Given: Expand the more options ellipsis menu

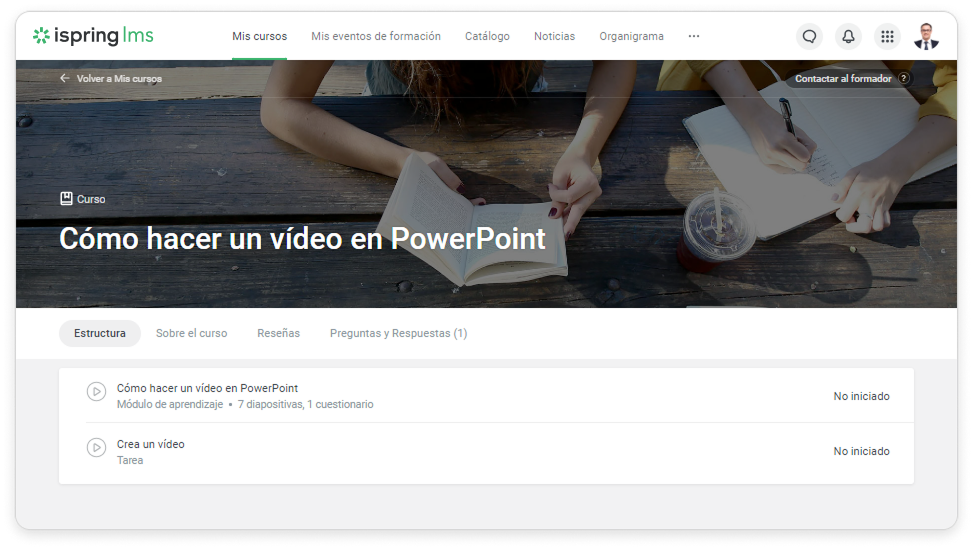Looking at the screenshot, I should pos(694,36).
